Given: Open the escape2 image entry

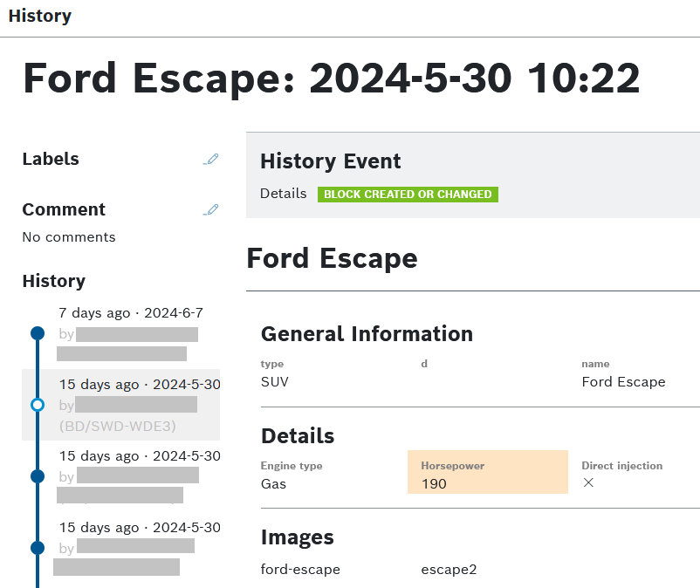Looking at the screenshot, I should 449,570.
